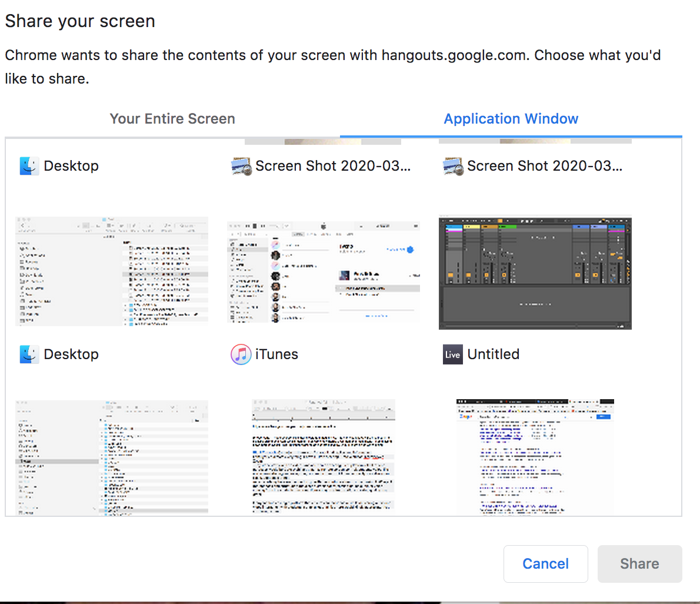The image size is (700, 604).
Task: Click Preview icon of right Screen Shot entry
Action: pyautogui.click(x=453, y=166)
